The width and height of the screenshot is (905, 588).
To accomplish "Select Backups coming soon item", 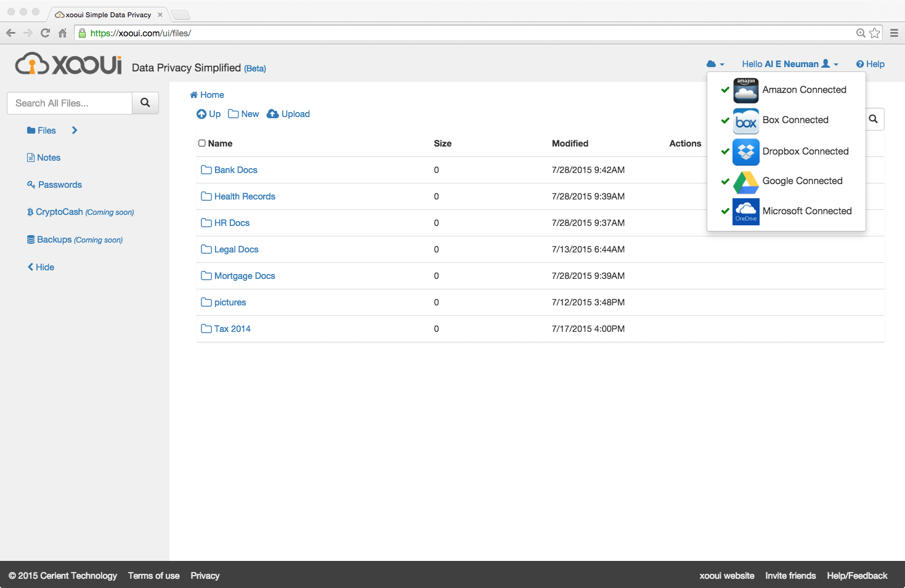I will (x=75, y=240).
